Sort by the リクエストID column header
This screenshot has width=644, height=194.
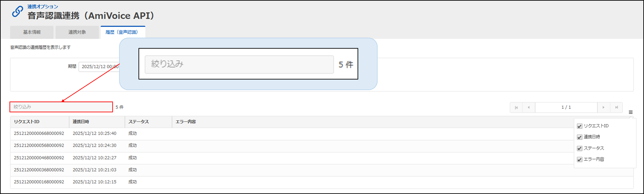point(27,122)
